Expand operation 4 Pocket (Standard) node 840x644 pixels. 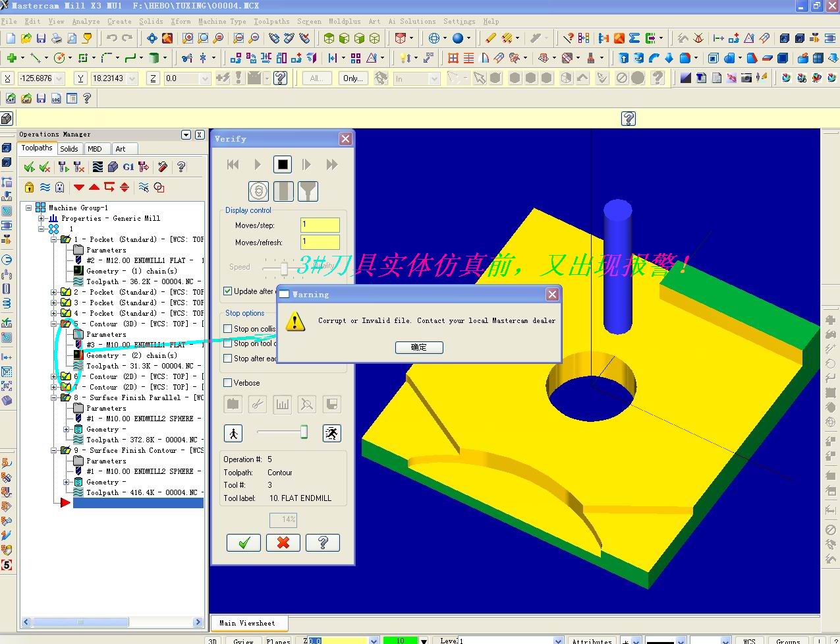54,313
